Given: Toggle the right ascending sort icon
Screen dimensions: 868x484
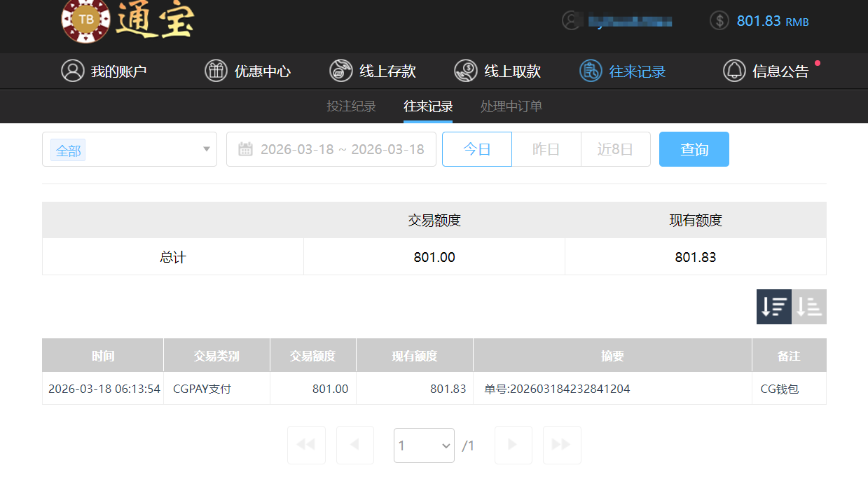Looking at the screenshot, I should 809,306.
